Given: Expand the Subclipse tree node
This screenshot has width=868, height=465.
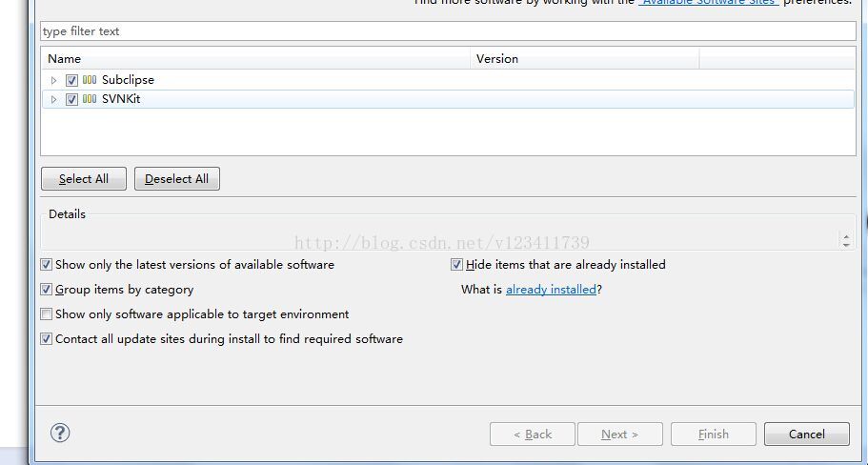Looking at the screenshot, I should [x=53, y=80].
